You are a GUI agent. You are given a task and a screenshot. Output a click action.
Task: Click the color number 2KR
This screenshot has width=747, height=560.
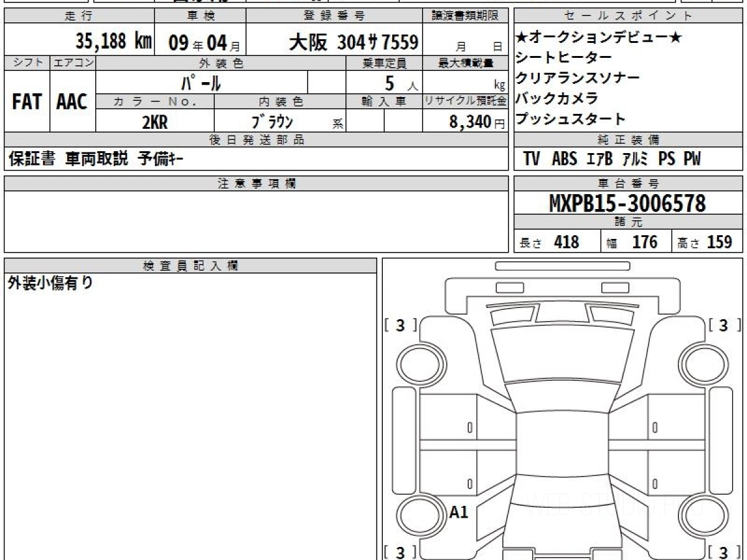(x=155, y=122)
